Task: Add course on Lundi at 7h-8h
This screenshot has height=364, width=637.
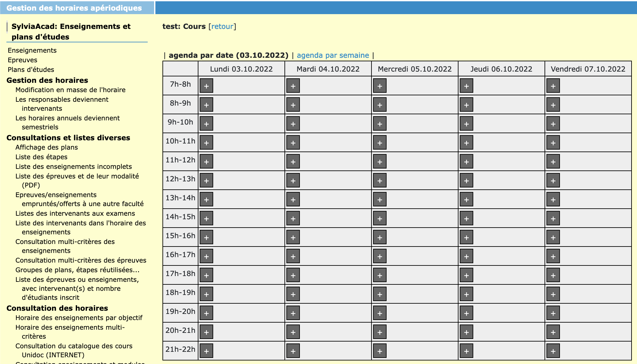Action: point(206,86)
